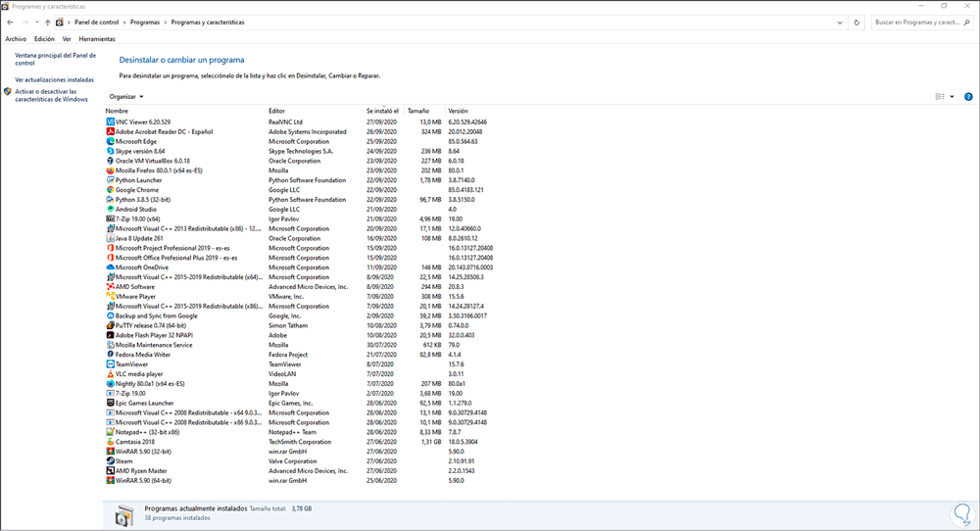The height and width of the screenshot is (531, 980).
Task: Select the PuTTY release 0.74 icon
Action: pos(111,325)
